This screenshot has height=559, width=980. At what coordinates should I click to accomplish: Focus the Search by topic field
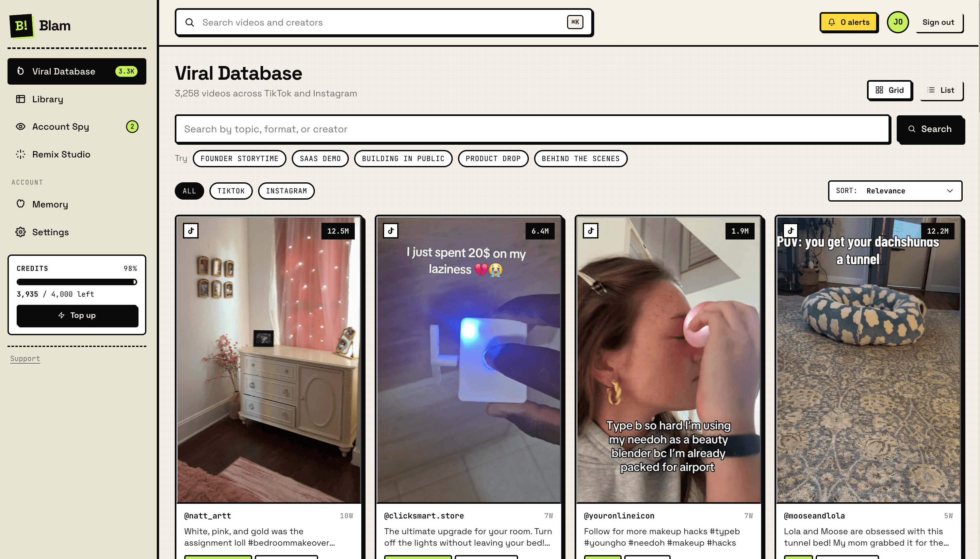point(532,129)
